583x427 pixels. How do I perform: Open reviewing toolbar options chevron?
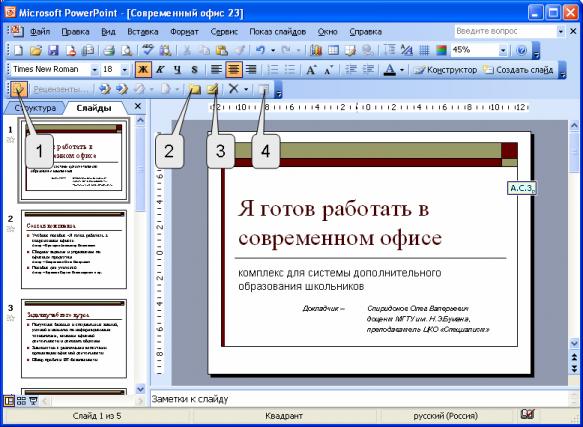coord(278,90)
